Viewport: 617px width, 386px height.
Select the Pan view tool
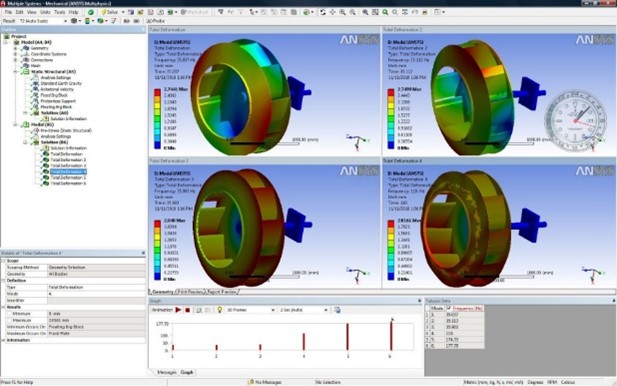click(333, 12)
